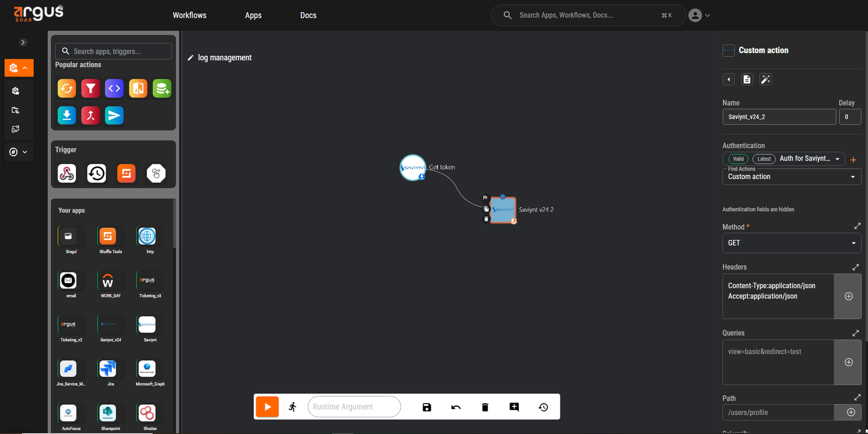This screenshot has width=868, height=434.
Task: Click the save workflow icon
Action: (x=427, y=407)
